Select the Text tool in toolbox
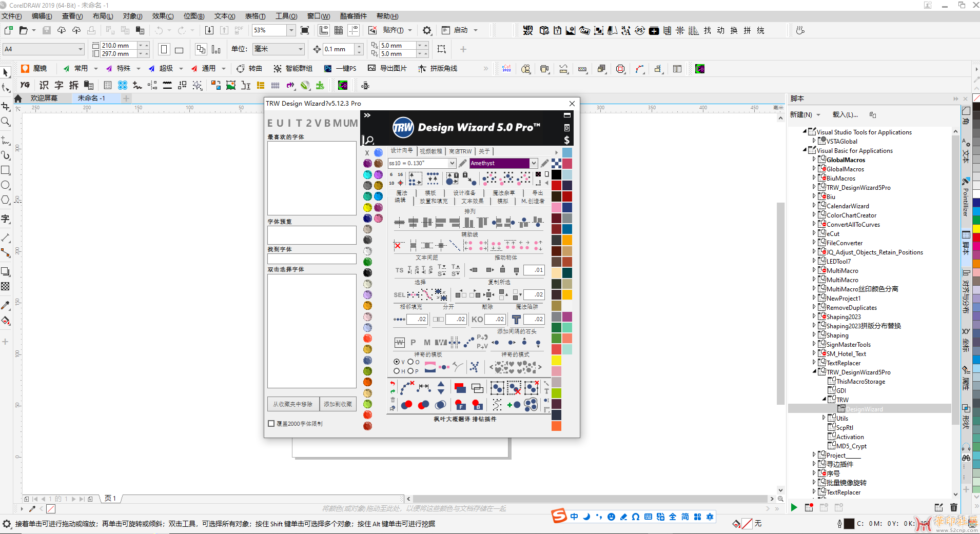980x534 pixels. pyautogui.click(x=6, y=219)
